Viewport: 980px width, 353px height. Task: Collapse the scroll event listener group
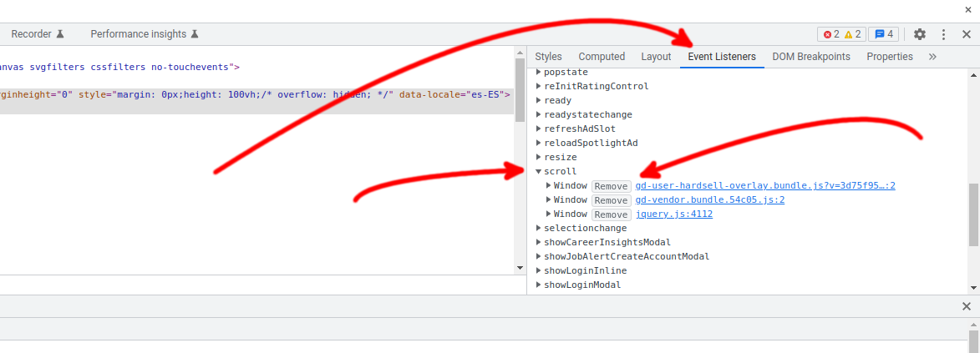539,171
